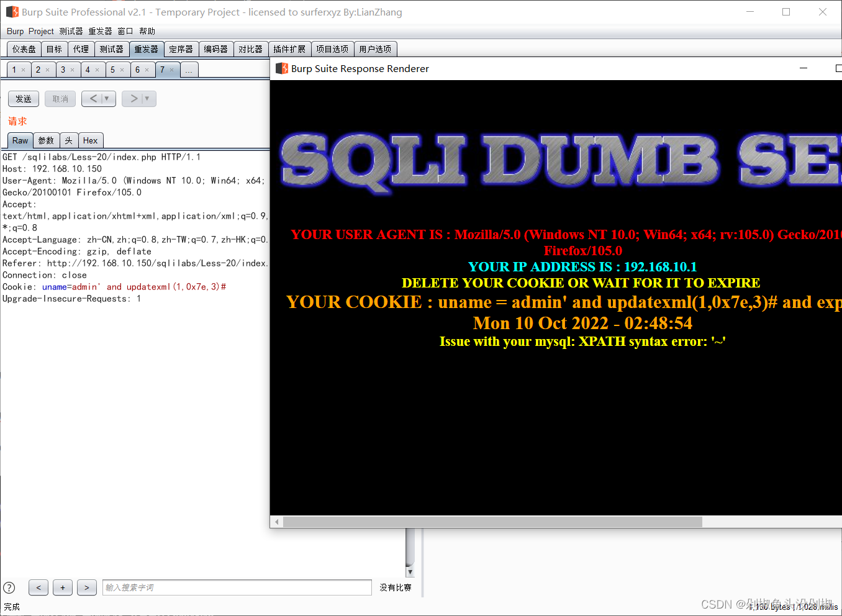Click the YOUR IP ADDRESS line in renderer
Viewport: 842px width, 616px height.
(582, 267)
